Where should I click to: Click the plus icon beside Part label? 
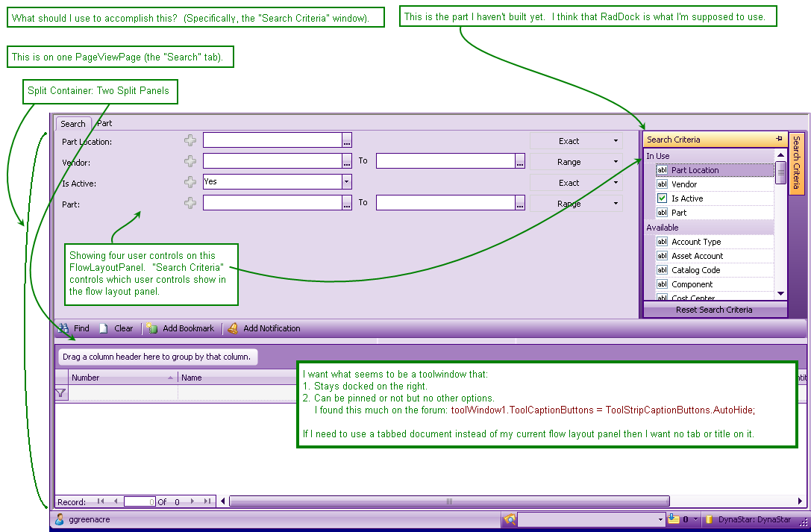coord(190,203)
